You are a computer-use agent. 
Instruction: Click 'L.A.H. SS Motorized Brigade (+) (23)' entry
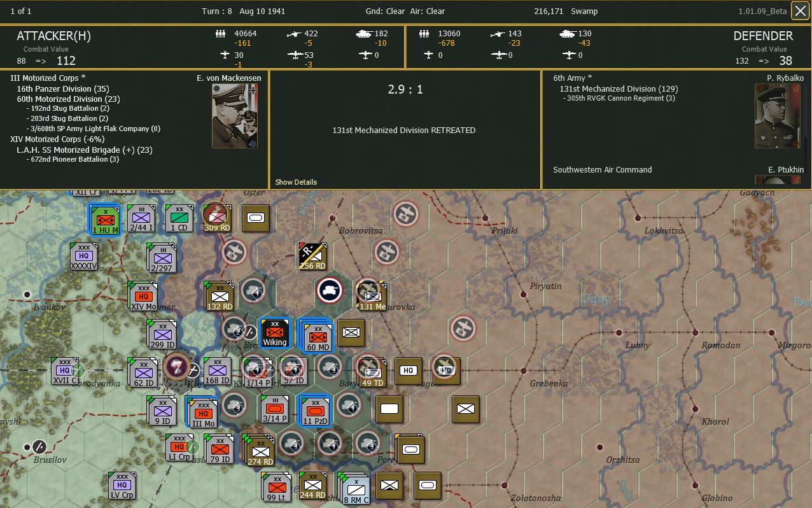pos(85,150)
